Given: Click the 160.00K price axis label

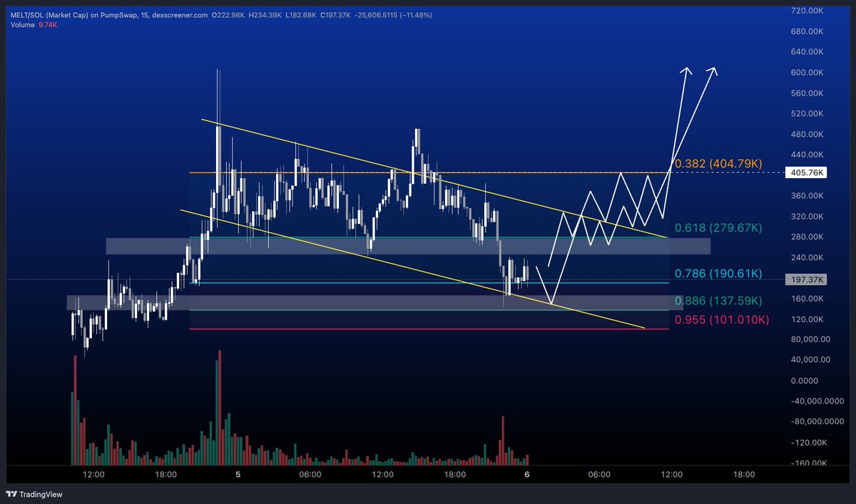Looking at the screenshot, I should 807,299.
